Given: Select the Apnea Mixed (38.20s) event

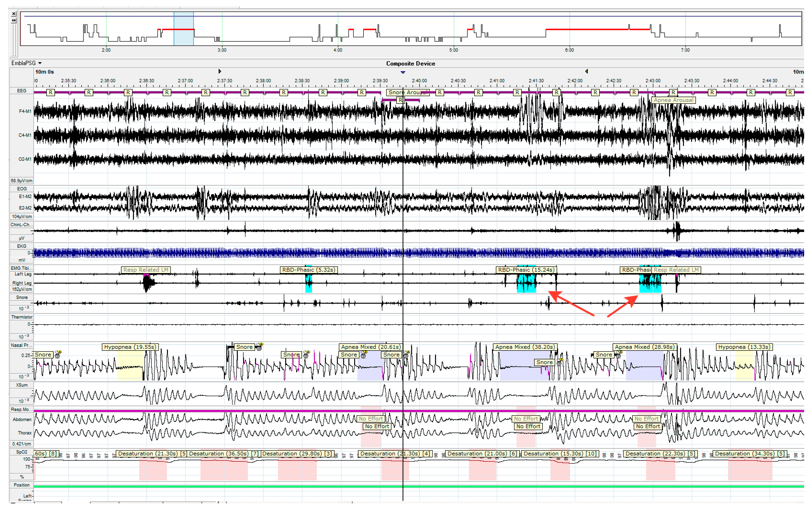Looking at the screenshot, I should point(525,347).
